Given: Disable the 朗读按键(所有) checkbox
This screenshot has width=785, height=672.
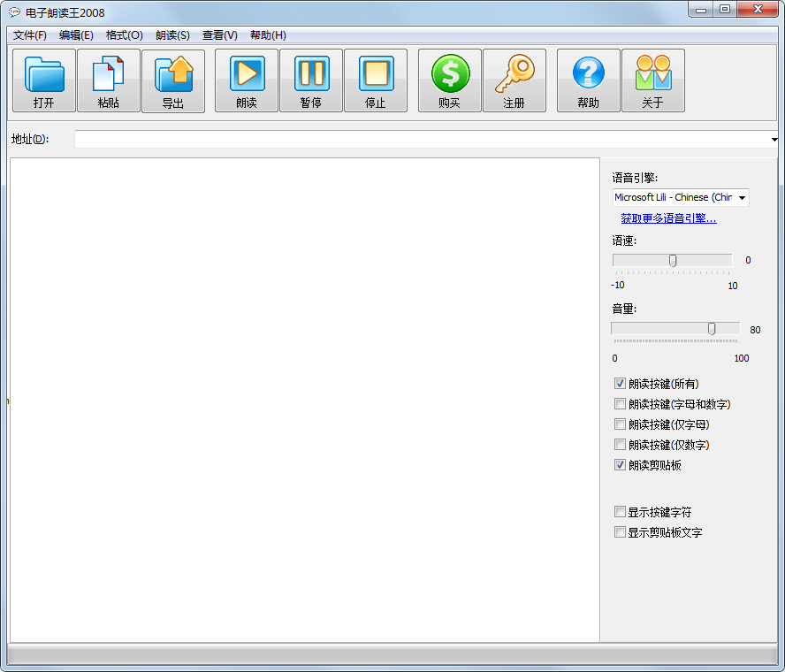Looking at the screenshot, I should point(621,384).
